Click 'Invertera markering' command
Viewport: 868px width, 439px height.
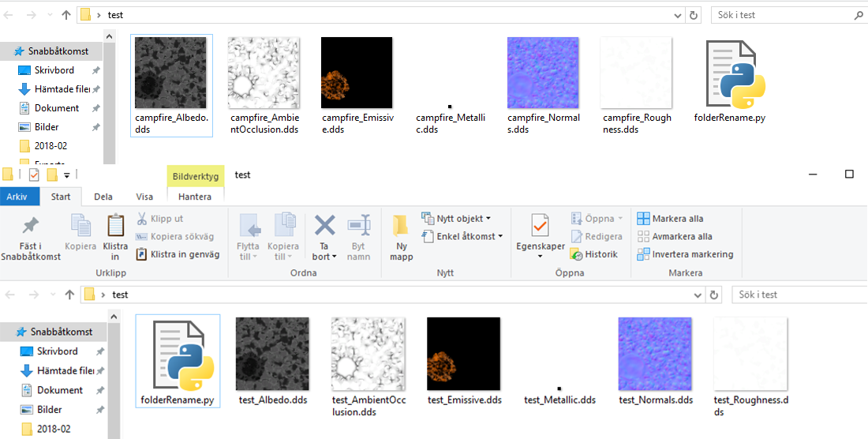coord(685,254)
